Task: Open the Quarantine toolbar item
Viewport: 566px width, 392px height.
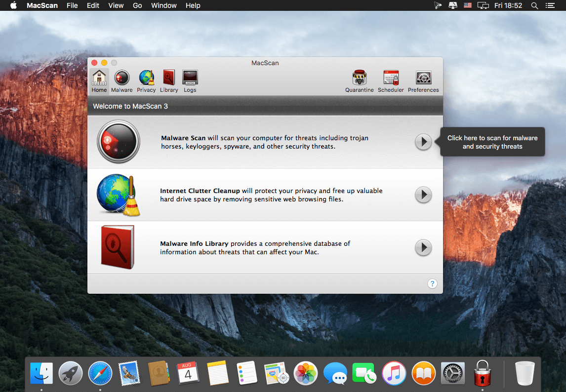Action: tap(359, 81)
